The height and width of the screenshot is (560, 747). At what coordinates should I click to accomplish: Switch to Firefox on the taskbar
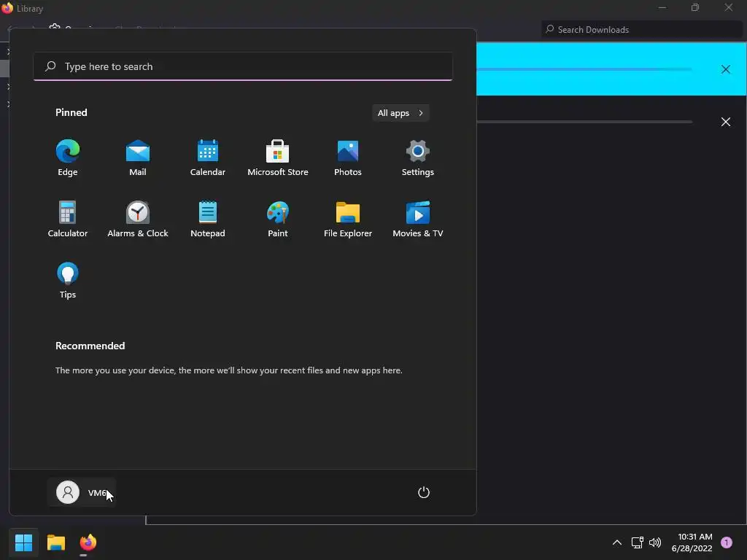[88, 542]
